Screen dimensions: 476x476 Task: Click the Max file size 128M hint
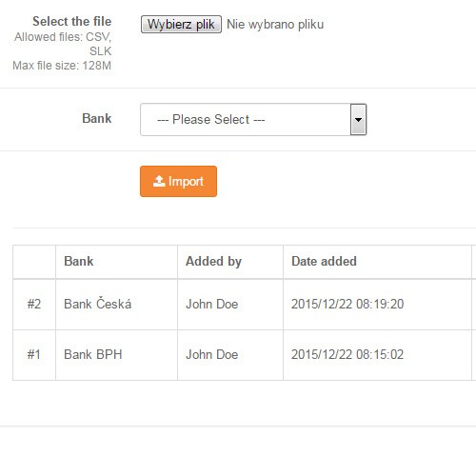point(62,66)
